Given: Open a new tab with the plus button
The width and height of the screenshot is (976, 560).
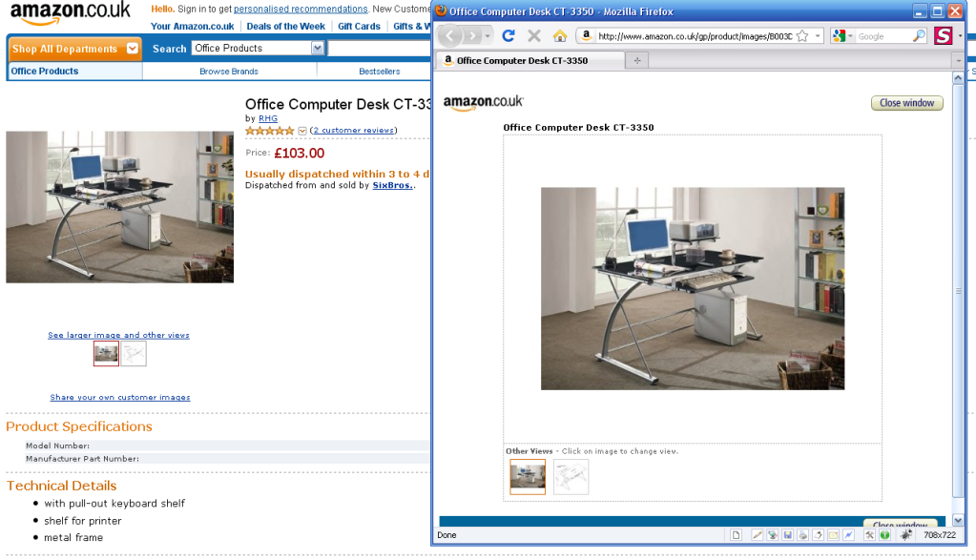Looking at the screenshot, I should click(x=636, y=60).
